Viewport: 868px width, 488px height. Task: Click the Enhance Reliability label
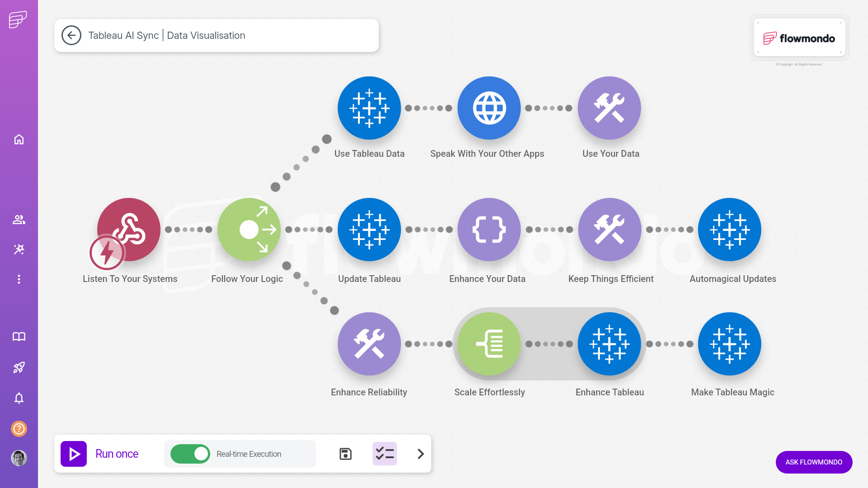click(x=369, y=392)
